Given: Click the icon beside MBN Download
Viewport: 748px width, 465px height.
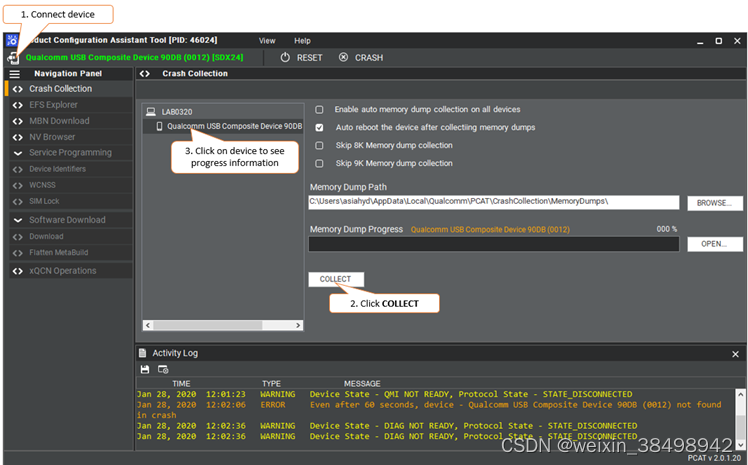Looking at the screenshot, I should (18, 121).
